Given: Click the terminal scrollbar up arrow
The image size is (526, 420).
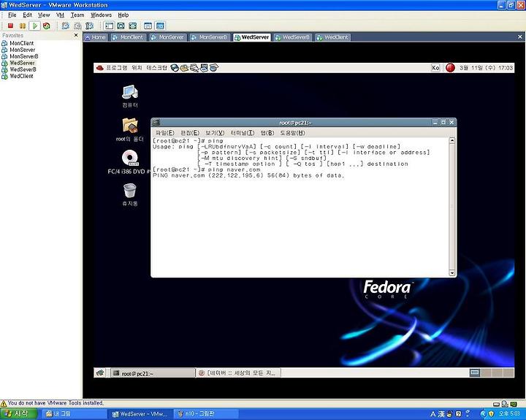Looking at the screenshot, I should click(x=452, y=140).
